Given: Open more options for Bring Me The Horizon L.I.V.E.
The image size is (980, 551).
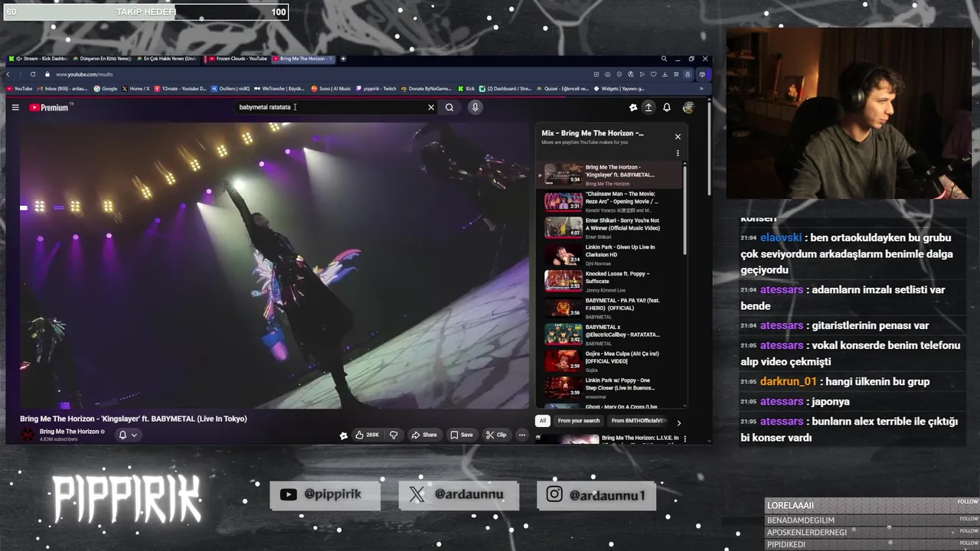Looking at the screenshot, I should [684, 439].
